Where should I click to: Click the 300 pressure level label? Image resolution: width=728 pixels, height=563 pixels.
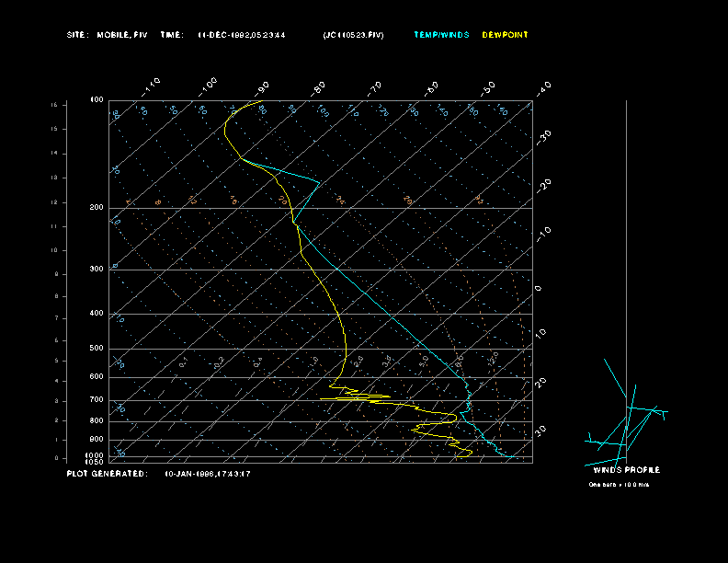[97, 269]
